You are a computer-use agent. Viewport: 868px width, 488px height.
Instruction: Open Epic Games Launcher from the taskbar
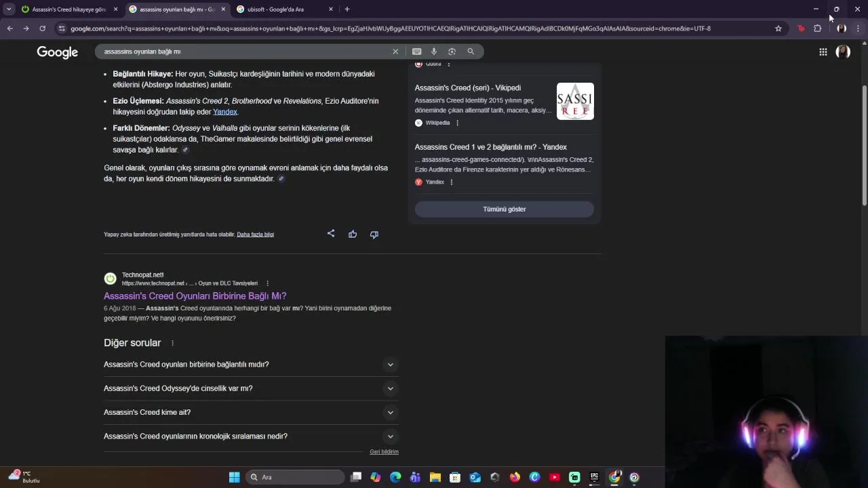pyautogui.click(x=594, y=477)
